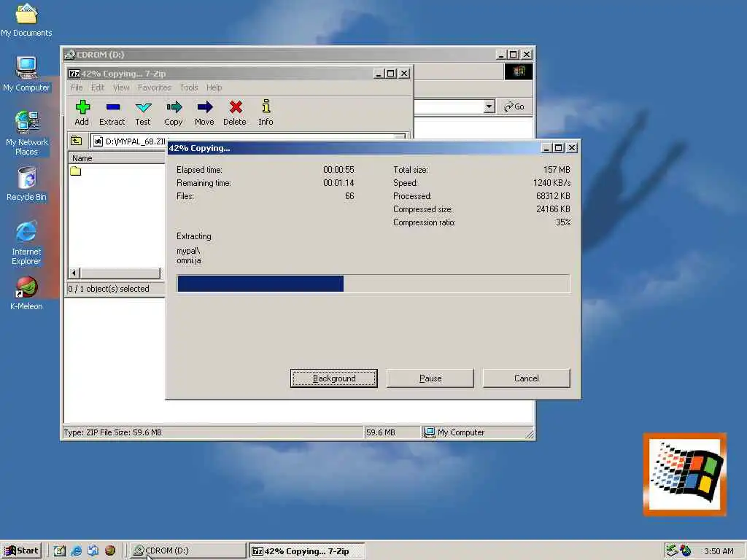Click the left arrow of the 7-Zip horizontal scrollbar
Image resolution: width=747 pixels, height=560 pixels.
[74, 273]
